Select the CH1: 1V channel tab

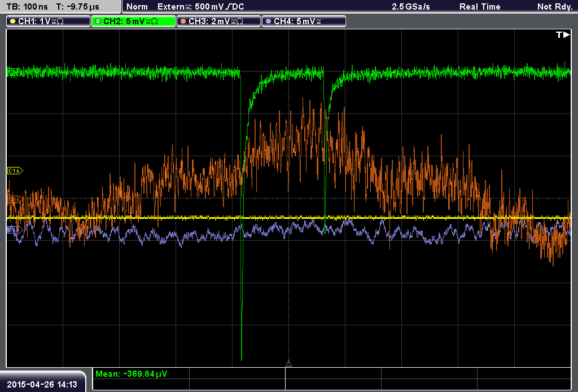pyautogui.click(x=49, y=21)
